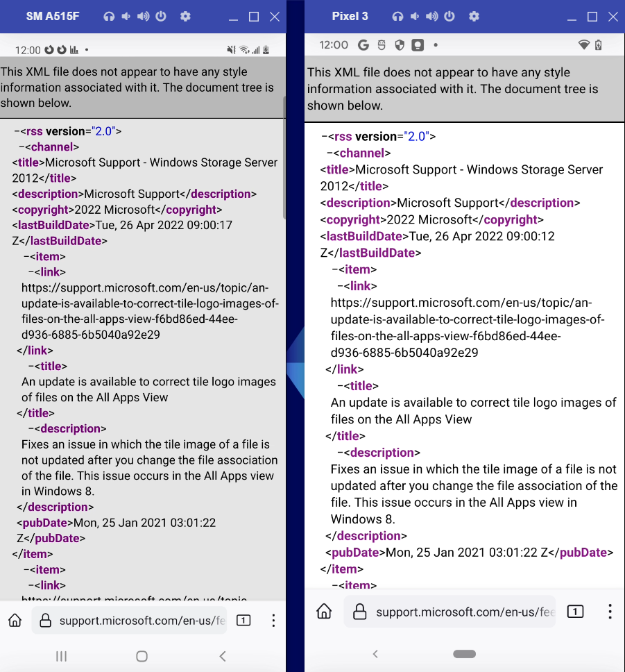Open emulator settings gear for SM A515F
Image resolution: width=625 pixels, height=672 pixels.
coord(185,16)
